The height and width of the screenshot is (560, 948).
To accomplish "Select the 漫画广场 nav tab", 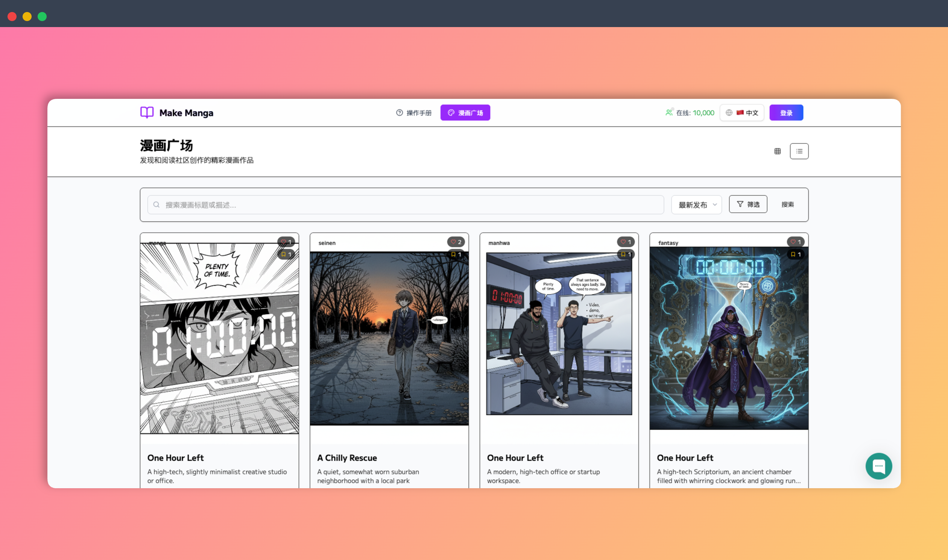I will click(x=465, y=112).
